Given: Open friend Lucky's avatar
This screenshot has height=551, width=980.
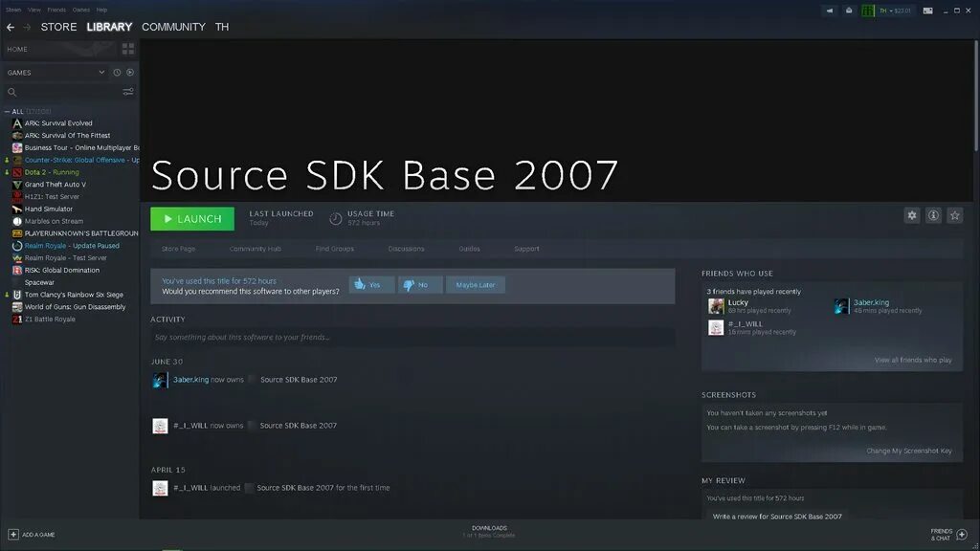Looking at the screenshot, I should [716, 306].
